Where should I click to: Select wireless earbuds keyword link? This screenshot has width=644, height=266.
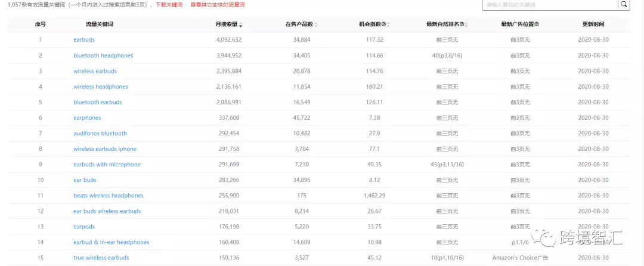[95, 71]
